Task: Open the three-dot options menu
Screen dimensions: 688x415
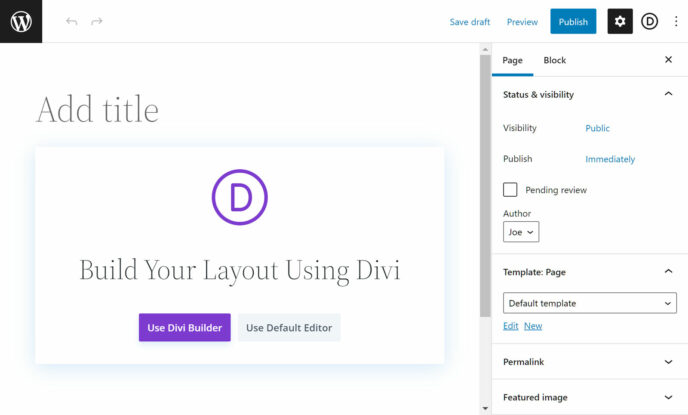Action: [x=676, y=21]
